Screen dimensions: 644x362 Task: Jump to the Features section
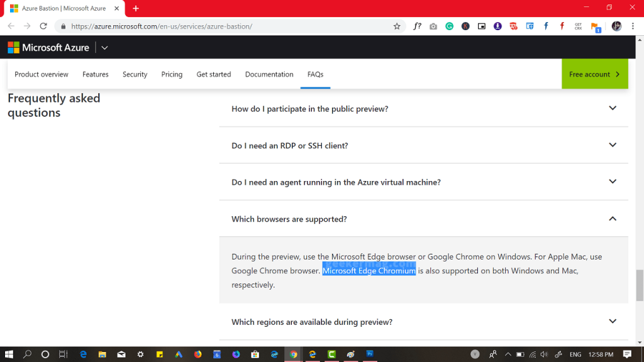(96, 74)
